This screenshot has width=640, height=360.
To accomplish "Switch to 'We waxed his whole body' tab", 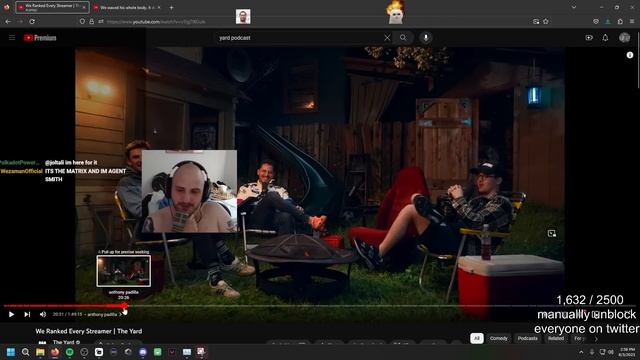I will [128, 7].
